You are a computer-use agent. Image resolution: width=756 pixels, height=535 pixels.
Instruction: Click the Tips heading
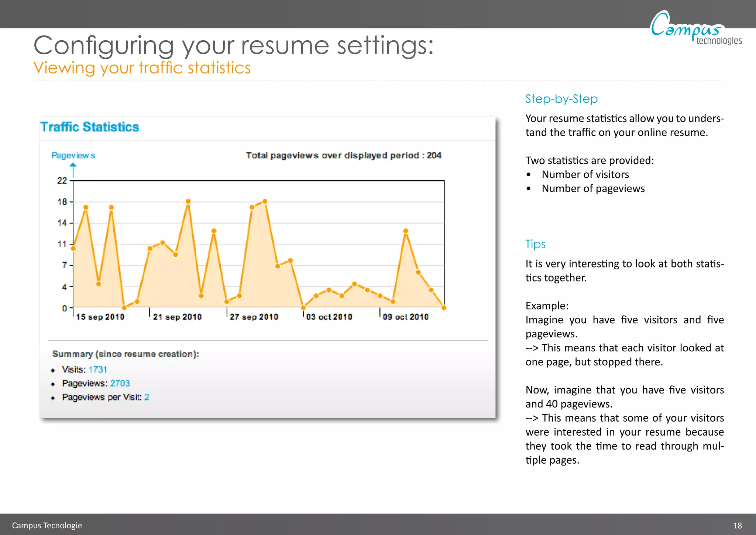point(535,244)
